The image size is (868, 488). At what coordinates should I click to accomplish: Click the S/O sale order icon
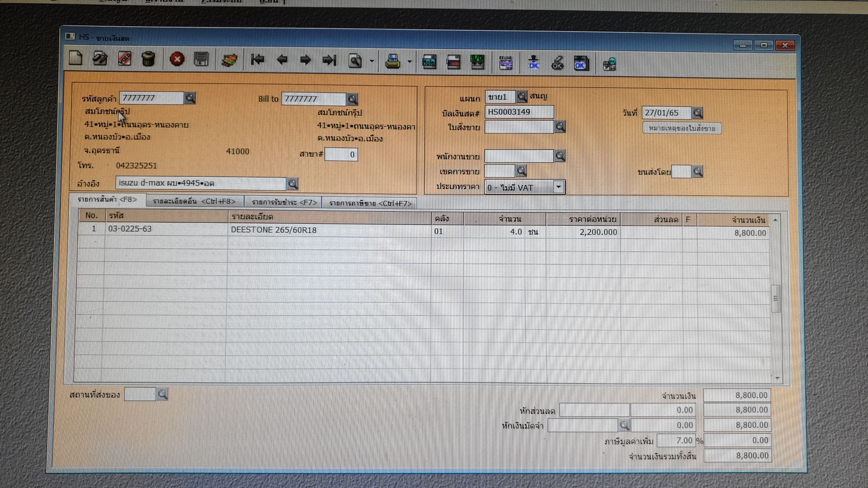pyautogui.click(x=477, y=62)
